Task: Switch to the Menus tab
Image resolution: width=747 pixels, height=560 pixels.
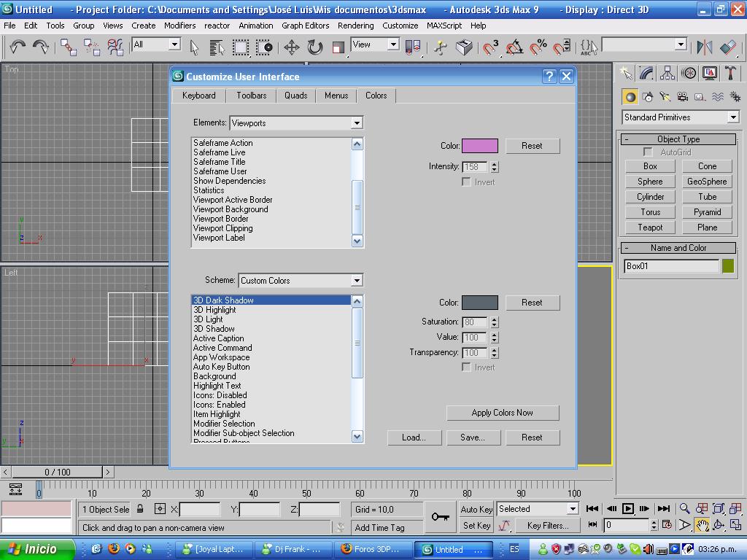Action: coord(336,96)
